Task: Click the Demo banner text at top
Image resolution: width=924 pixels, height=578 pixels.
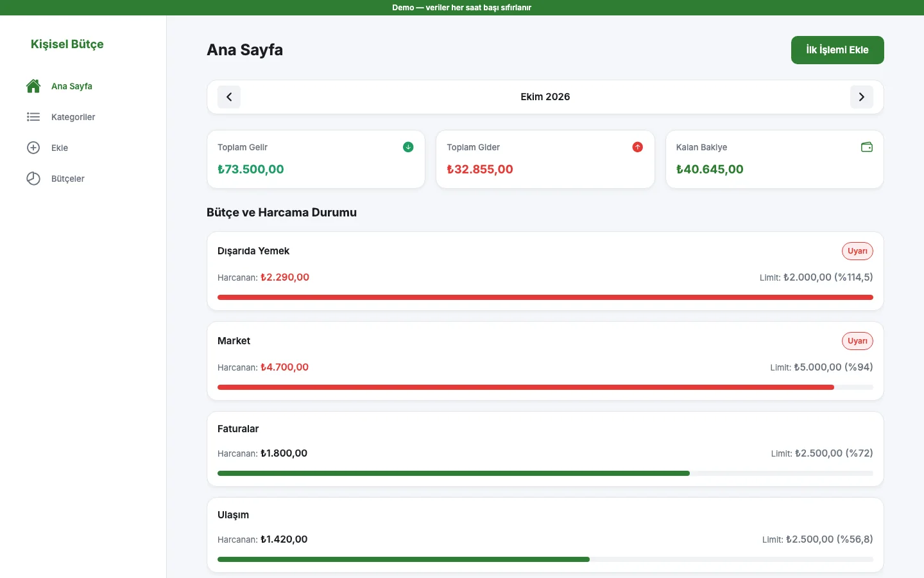Action: tap(462, 8)
